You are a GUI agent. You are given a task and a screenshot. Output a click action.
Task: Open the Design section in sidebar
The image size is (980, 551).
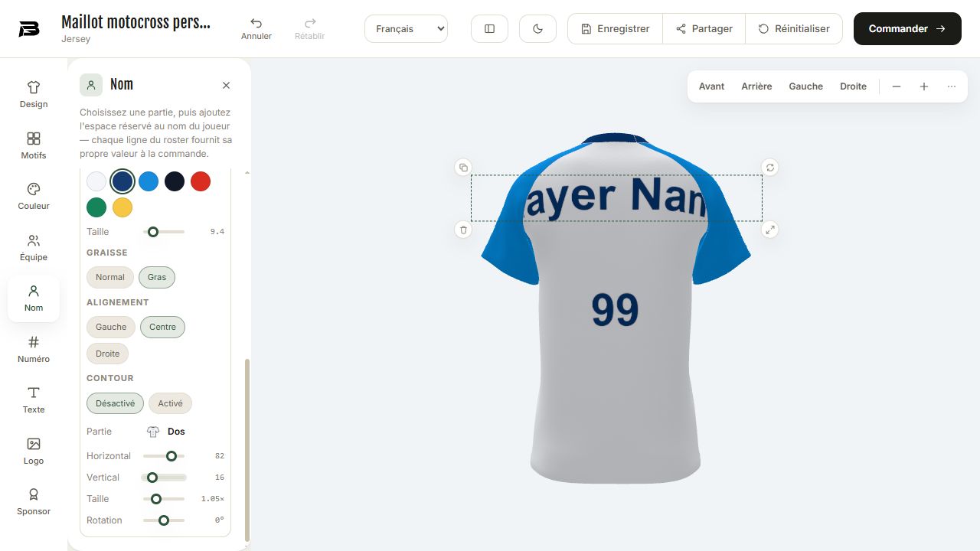tap(34, 95)
